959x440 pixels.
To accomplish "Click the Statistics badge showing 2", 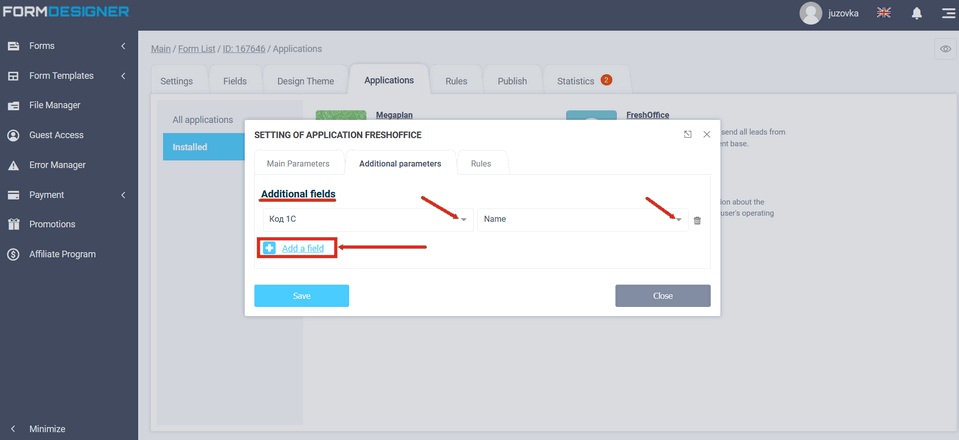I will [606, 80].
